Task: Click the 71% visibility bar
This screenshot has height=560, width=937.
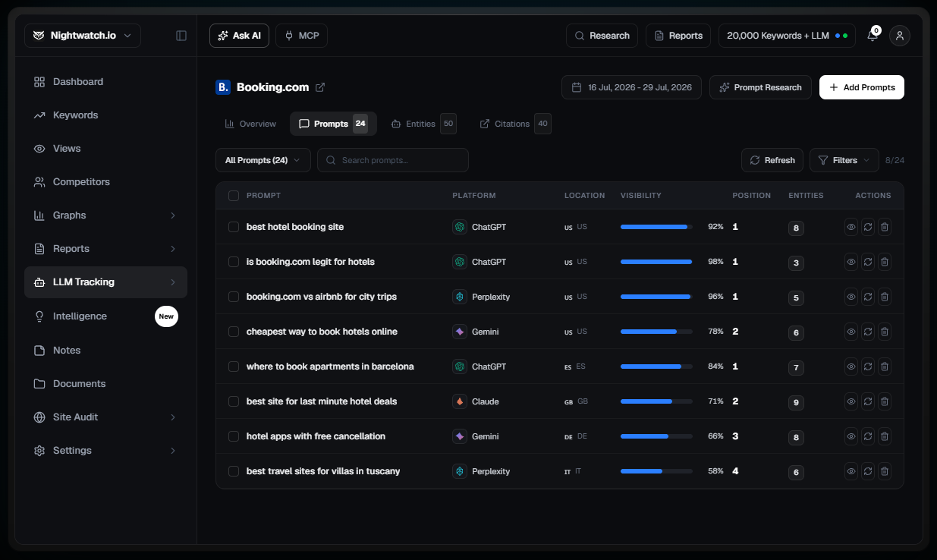Action: pos(656,401)
